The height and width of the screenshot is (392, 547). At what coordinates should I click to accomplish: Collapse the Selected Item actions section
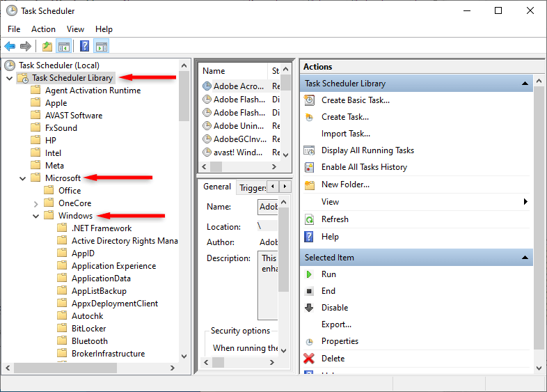tap(525, 258)
